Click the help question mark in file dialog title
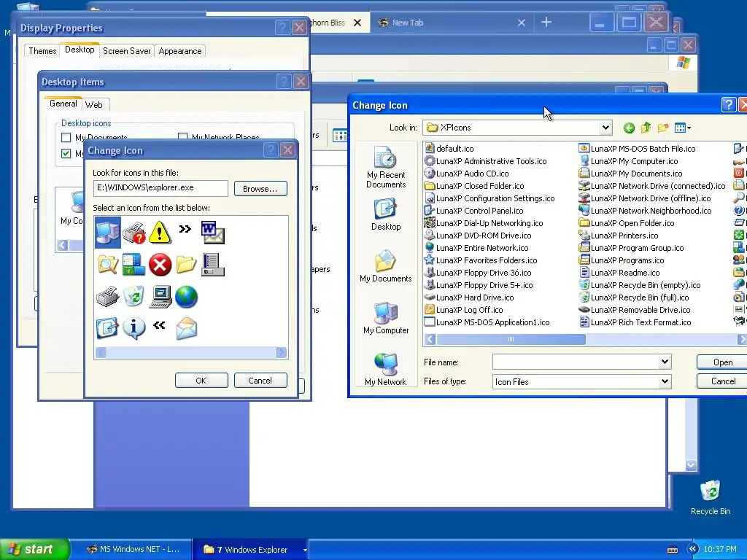Image resolution: width=747 pixels, height=560 pixels. (x=729, y=105)
